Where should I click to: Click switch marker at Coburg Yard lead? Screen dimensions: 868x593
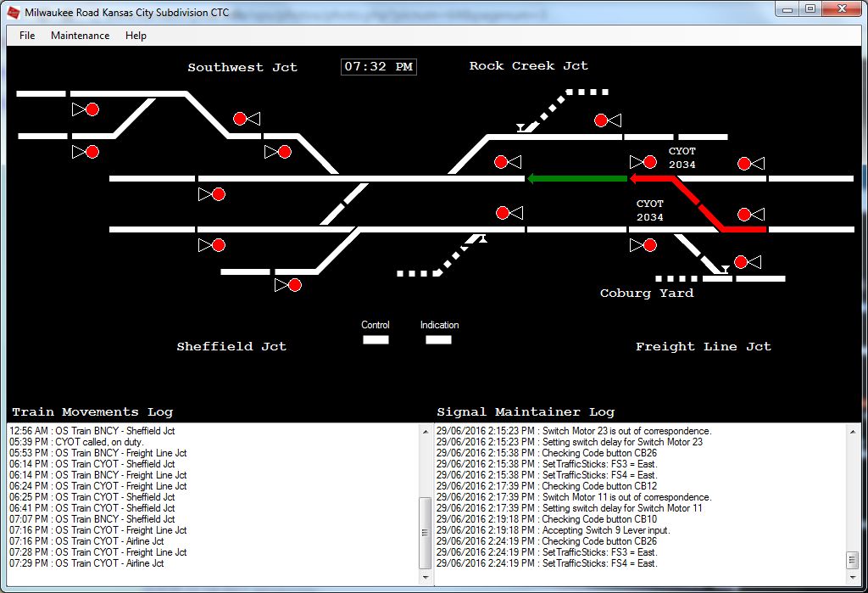point(724,269)
